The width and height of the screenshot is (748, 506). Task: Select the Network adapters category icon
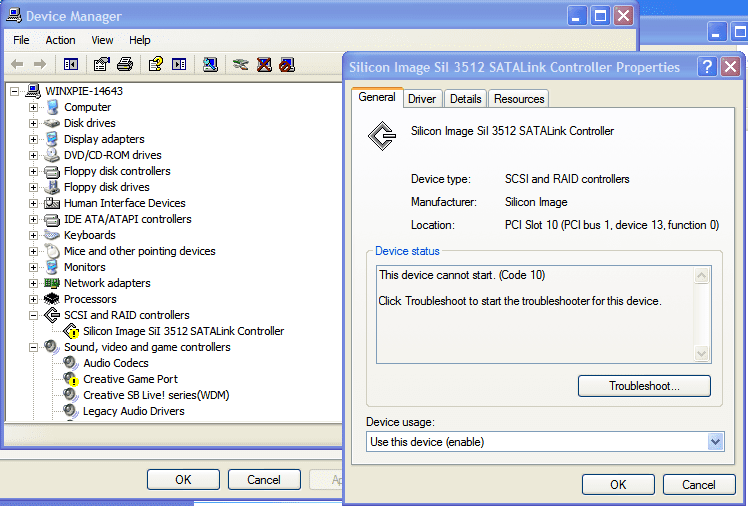(x=52, y=283)
